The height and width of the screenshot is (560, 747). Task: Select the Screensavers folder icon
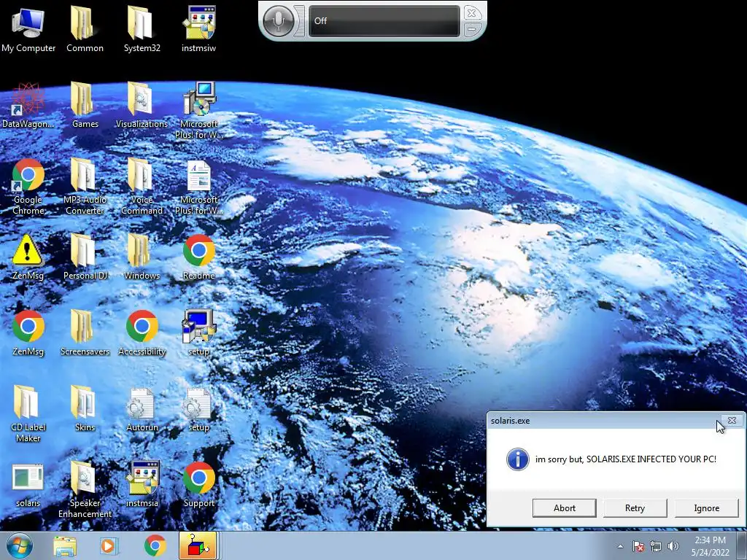point(85,332)
